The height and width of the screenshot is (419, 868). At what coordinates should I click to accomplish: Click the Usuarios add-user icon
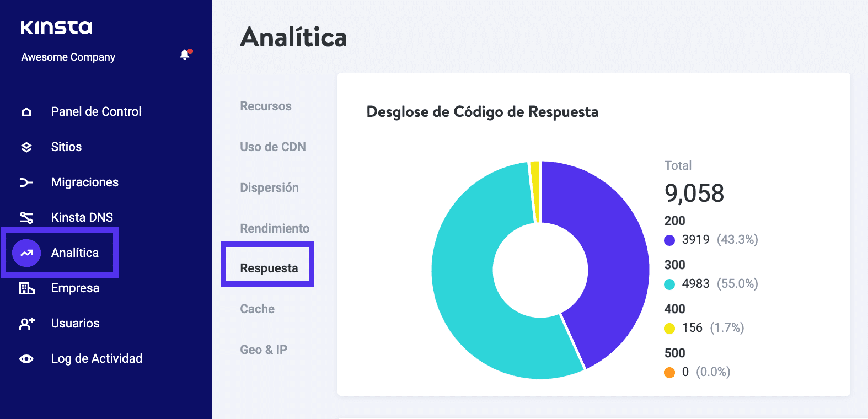26,324
